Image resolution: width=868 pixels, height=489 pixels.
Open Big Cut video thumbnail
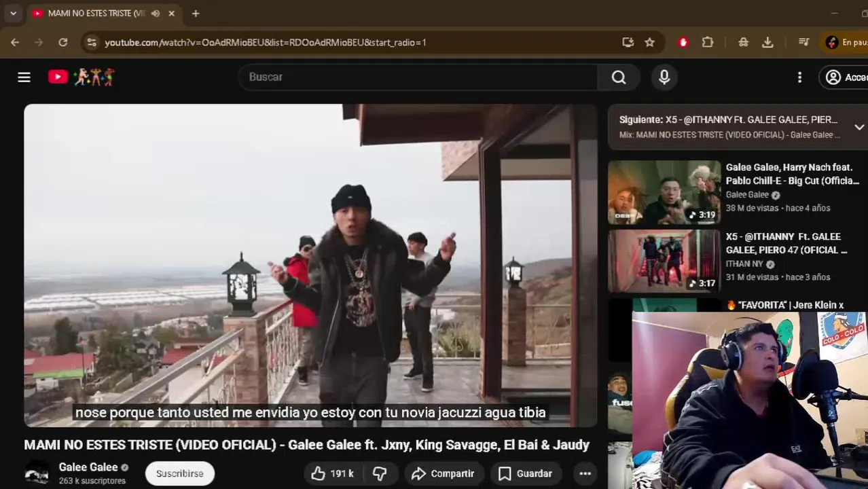664,192
